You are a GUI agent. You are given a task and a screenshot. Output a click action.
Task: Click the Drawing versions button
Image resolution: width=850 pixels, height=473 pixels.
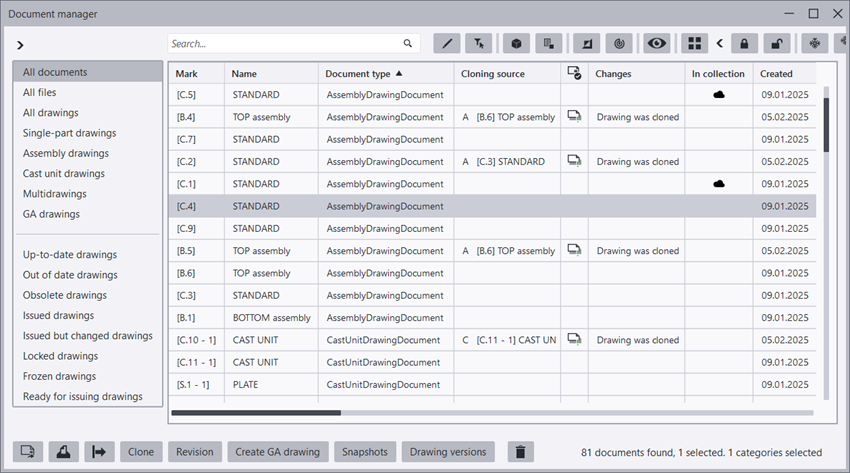(448, 452)
